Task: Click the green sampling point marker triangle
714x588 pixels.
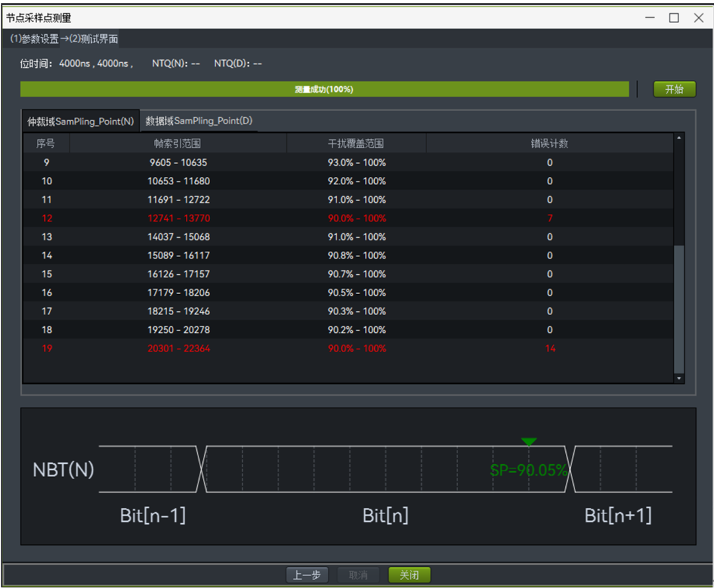Action: pos(529,441)
